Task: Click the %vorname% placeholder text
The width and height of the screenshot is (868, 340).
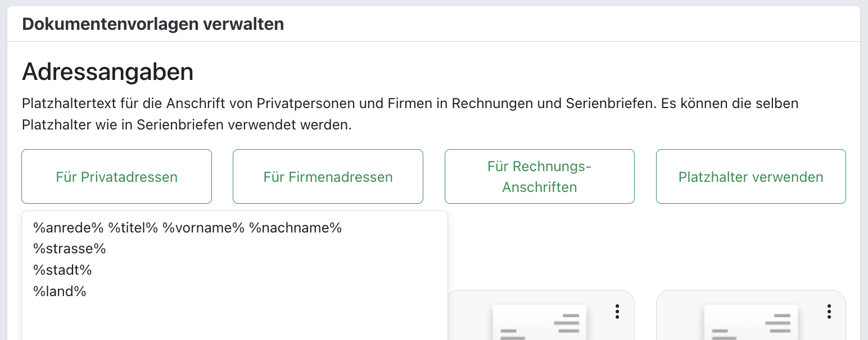Action: click(202, 228)
